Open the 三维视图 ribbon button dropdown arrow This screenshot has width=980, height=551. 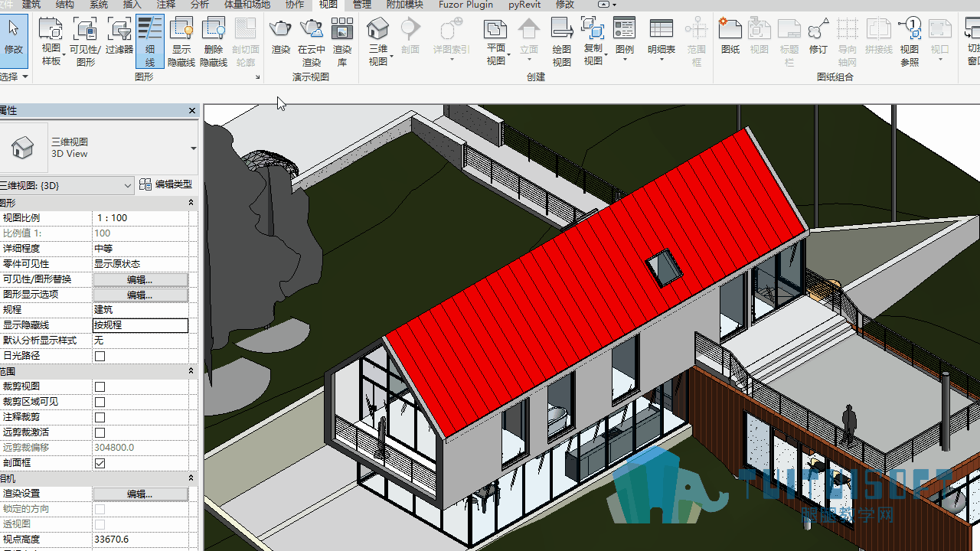[391, 57]
